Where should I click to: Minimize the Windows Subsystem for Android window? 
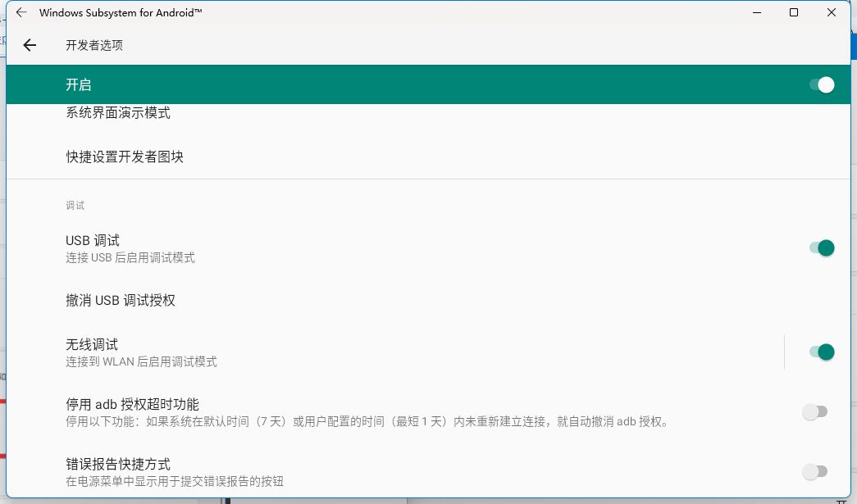(757, 12)
